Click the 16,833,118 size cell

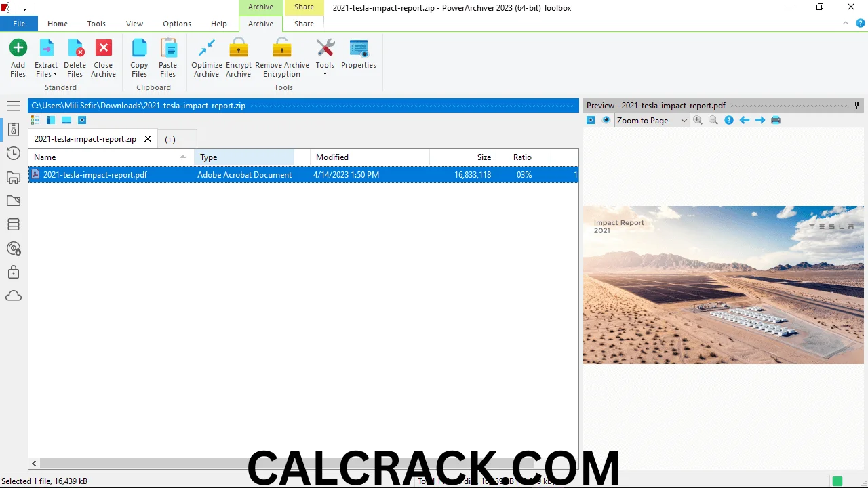pos(473,175)
